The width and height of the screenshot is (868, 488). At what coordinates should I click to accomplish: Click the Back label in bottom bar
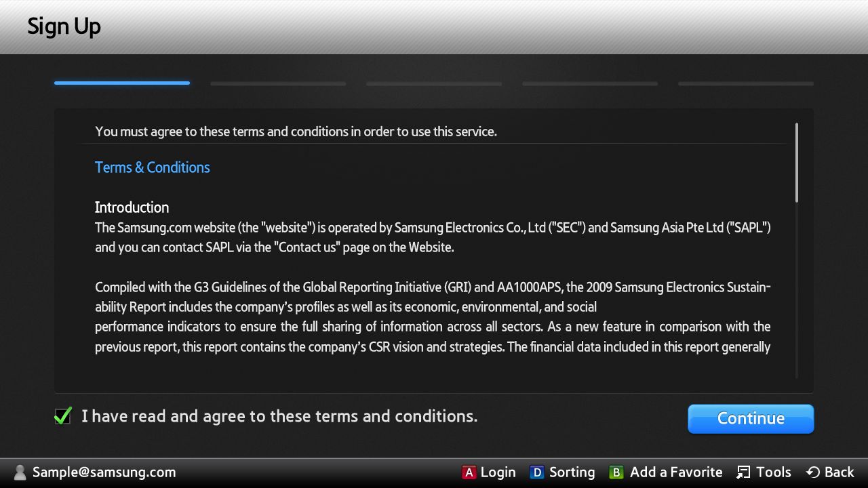(x=840, y=472)
